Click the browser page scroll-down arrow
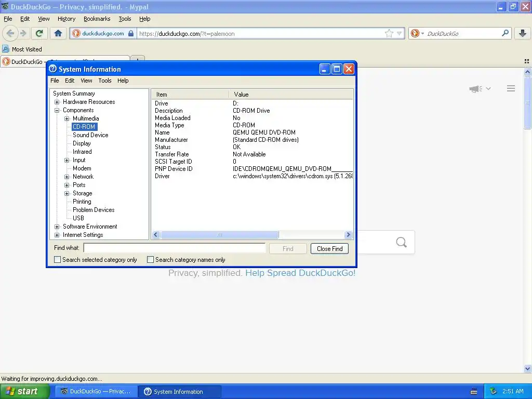This screenshot has width=532, height=399. point(527,368)
